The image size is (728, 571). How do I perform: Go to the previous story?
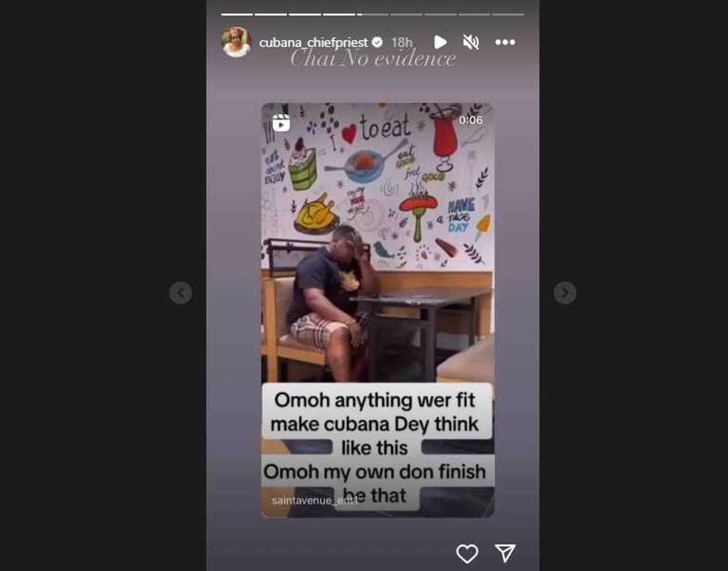pyautogui.click(x=181, y=293)
